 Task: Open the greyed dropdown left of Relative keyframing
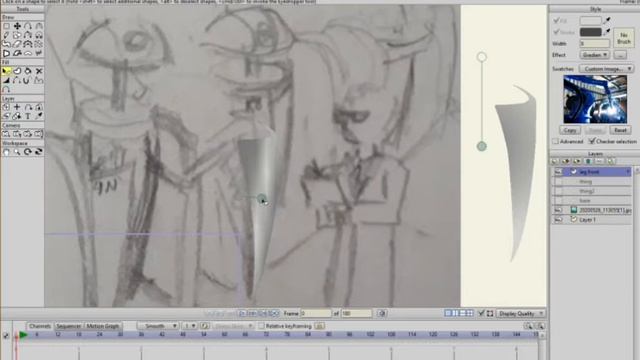233,326
